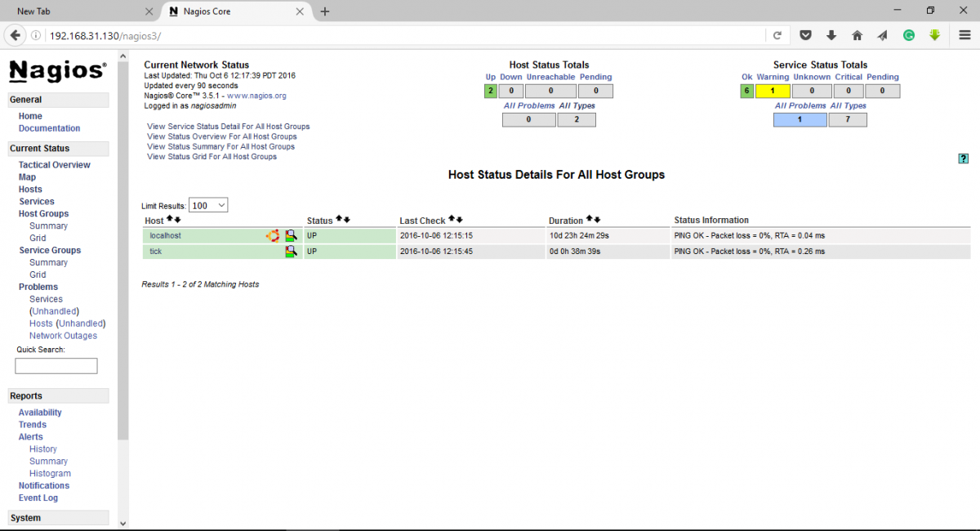Open the browser Downloads arrow
Viewport: 980px width, 531px height.
tap(831, 36)
